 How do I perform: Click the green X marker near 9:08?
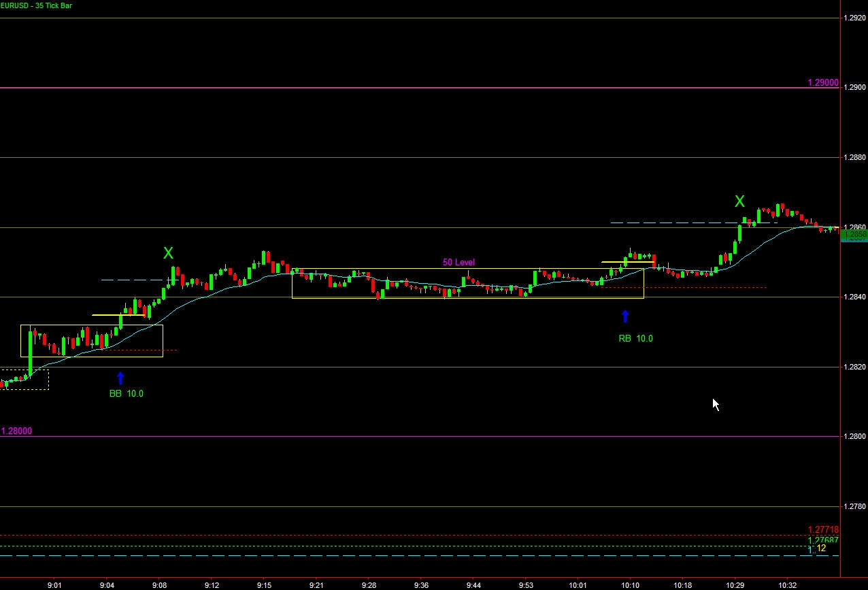tap(168, 253)
